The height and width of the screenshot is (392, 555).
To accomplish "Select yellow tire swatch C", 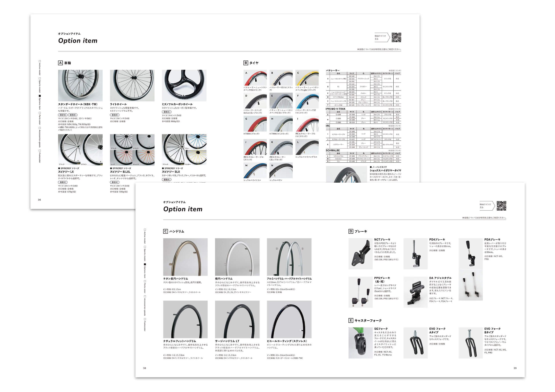I will [x=307, y=77].
